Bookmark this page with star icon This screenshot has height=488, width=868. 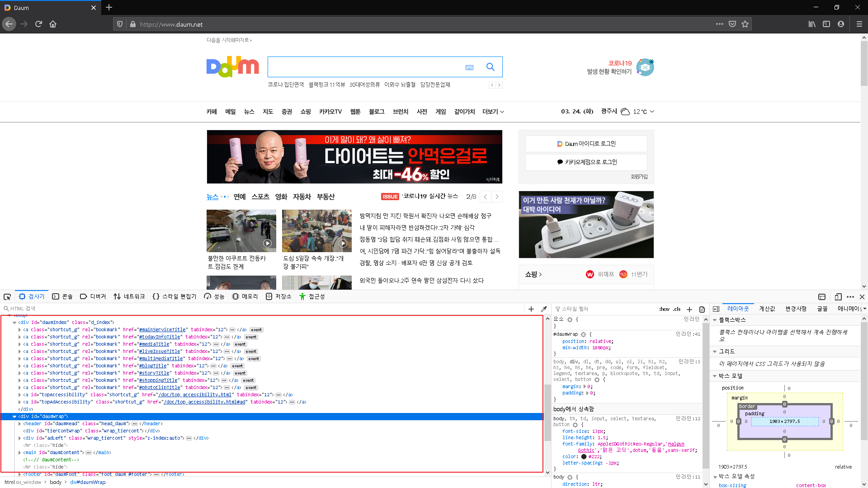745,24
